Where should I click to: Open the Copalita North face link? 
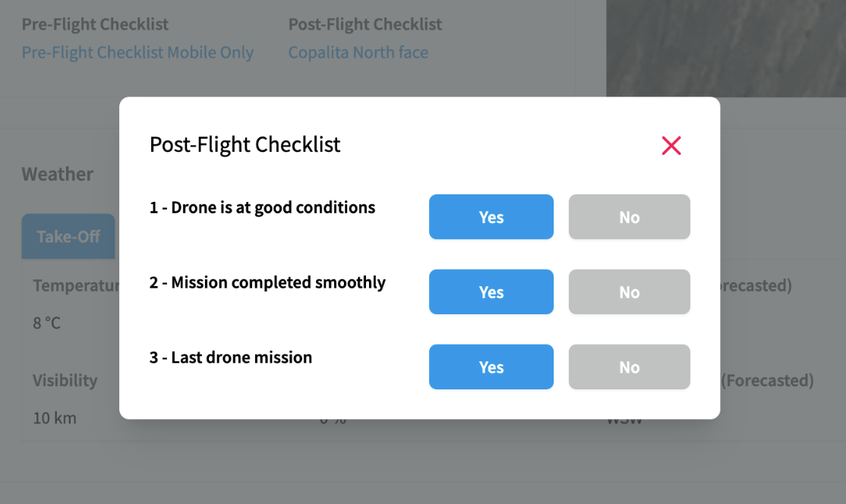click(358, 52)
